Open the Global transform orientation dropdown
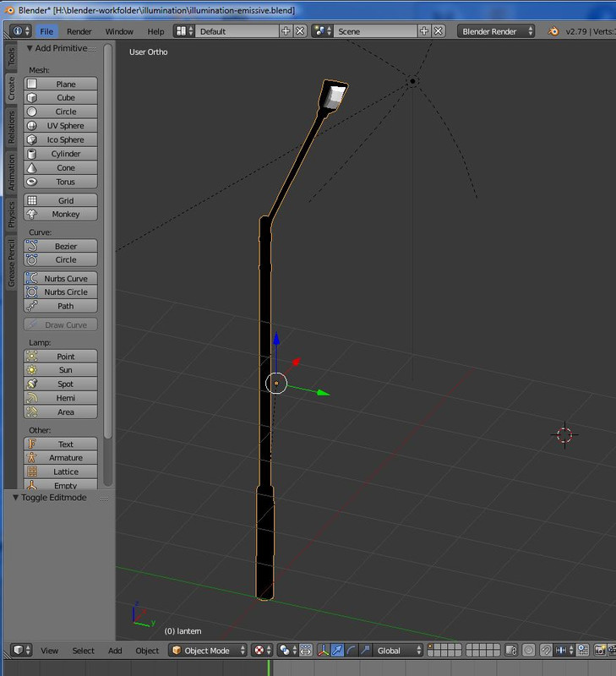 398,650
